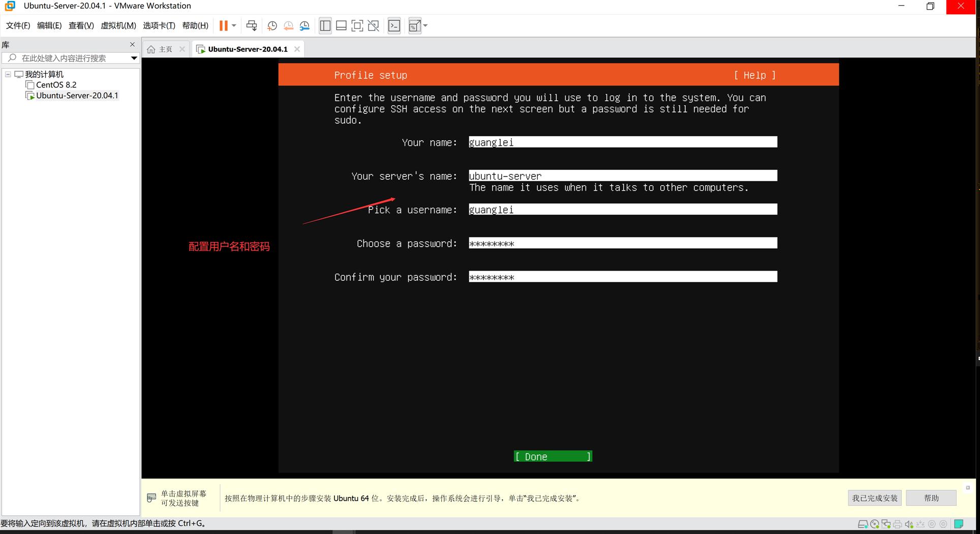Open the Snapshot Manager icon

[x=304, y=25]
